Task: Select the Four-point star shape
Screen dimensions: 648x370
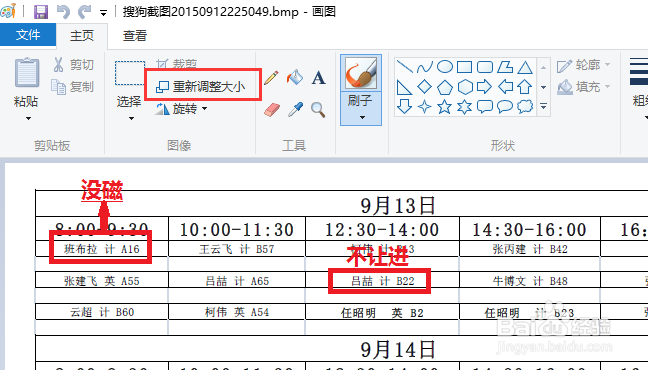Action: (424, 107)
